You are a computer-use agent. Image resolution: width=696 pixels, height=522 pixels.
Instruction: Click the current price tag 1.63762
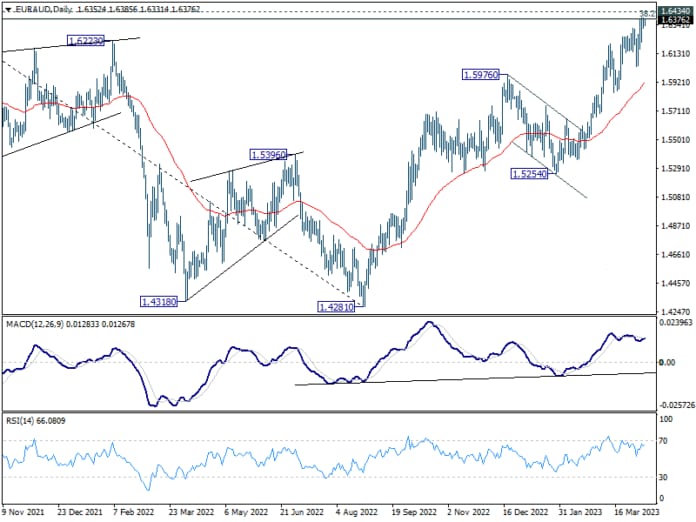[x=675, y=20]
